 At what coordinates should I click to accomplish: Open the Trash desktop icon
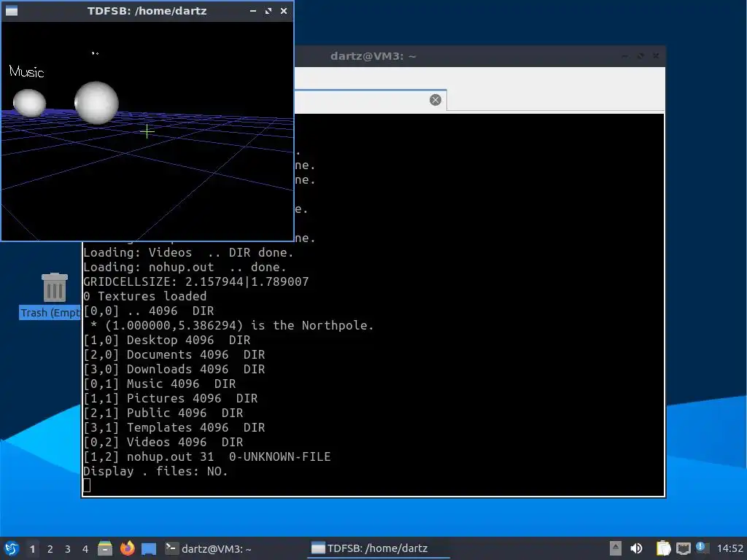coord(54,287)
